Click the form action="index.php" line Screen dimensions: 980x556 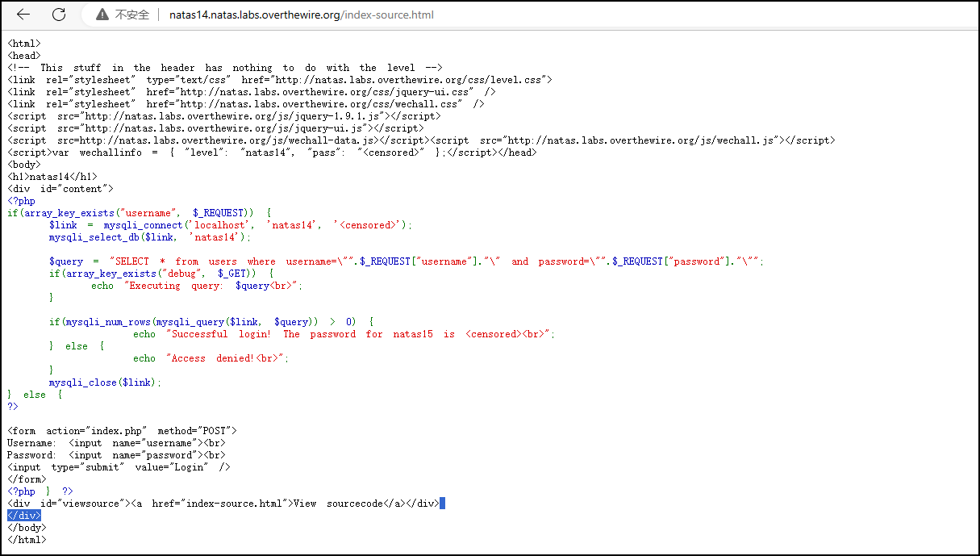pos(122,431)
